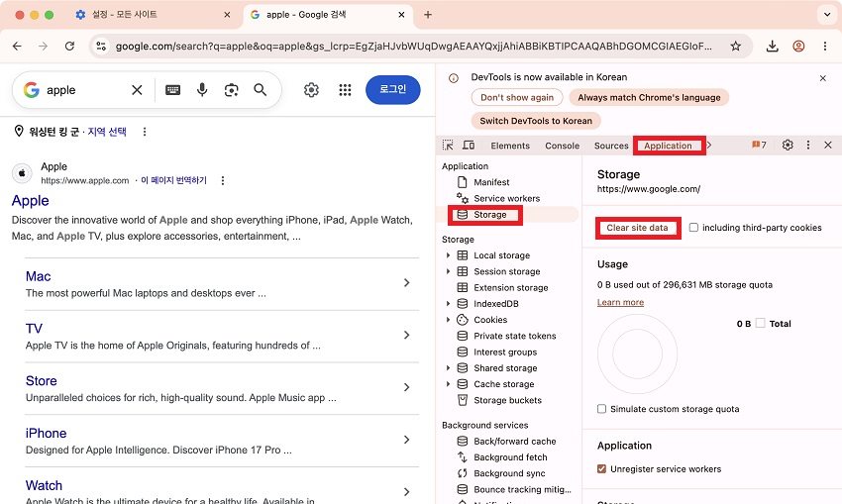Open more options for Apple result

click(223, 180)
